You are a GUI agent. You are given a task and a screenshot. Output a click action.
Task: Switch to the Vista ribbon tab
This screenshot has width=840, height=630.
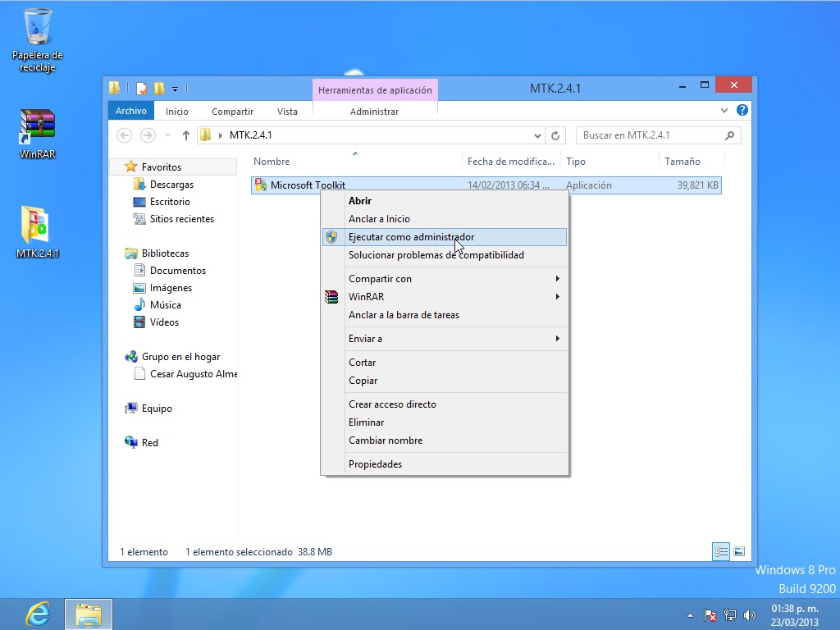(287, 112)
